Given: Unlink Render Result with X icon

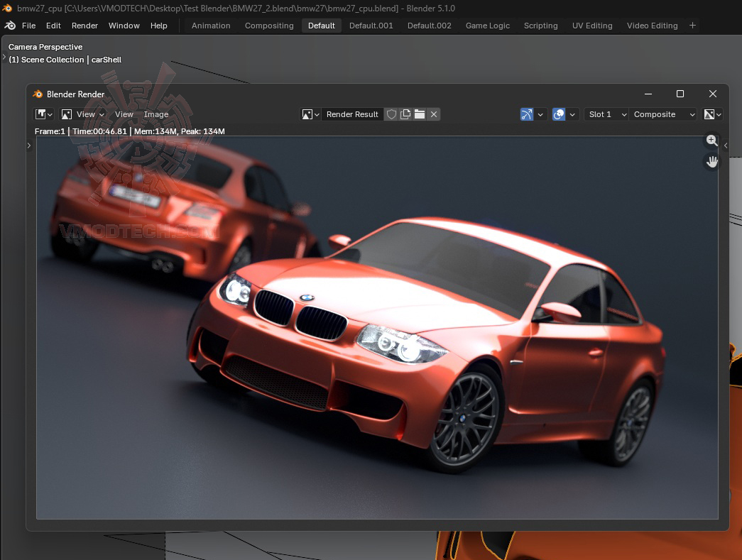Looking at the screenshot, I should [434, 114].
